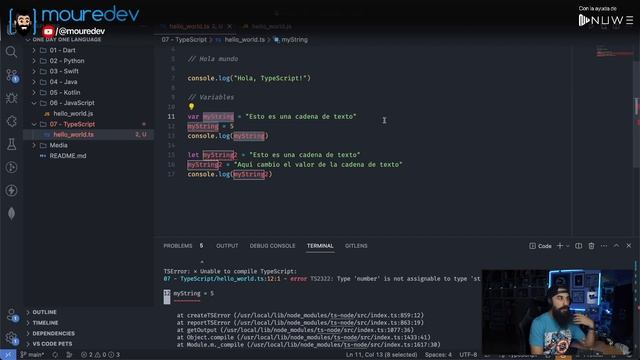Expand the 04 - Java folder
Screen dimensions: 640x360
88,82
